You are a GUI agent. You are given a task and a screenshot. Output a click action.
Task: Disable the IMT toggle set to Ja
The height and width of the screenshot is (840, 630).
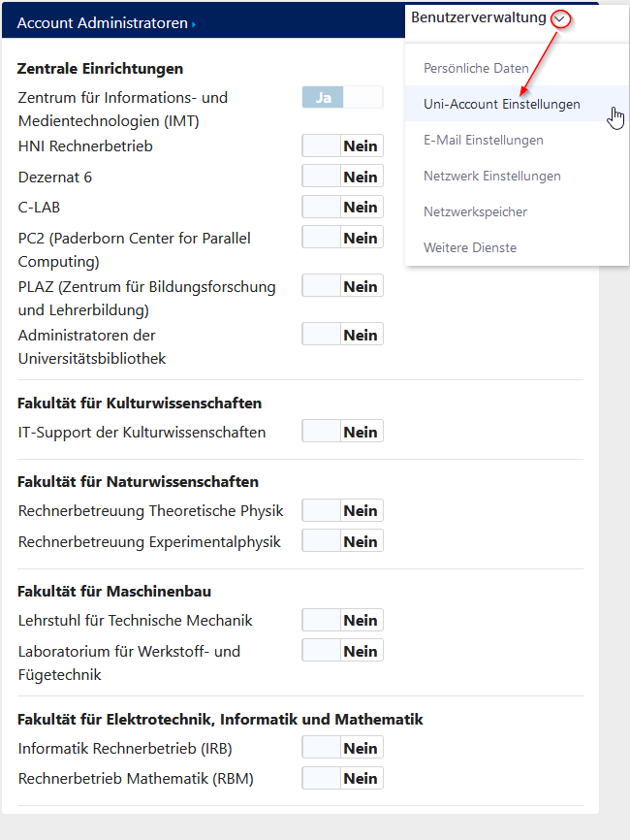point(342,98)
